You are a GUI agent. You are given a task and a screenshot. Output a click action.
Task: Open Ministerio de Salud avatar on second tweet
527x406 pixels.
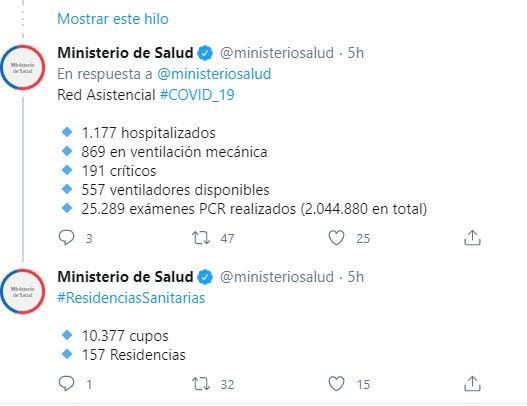coord(23,291)
